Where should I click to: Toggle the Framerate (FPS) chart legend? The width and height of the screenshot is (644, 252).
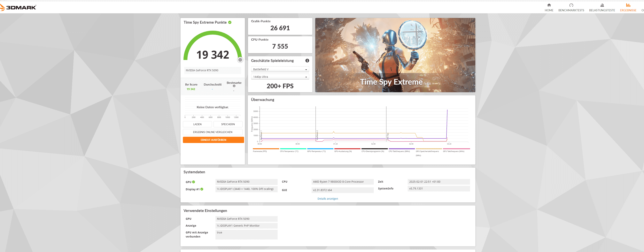tap(260, 151)
